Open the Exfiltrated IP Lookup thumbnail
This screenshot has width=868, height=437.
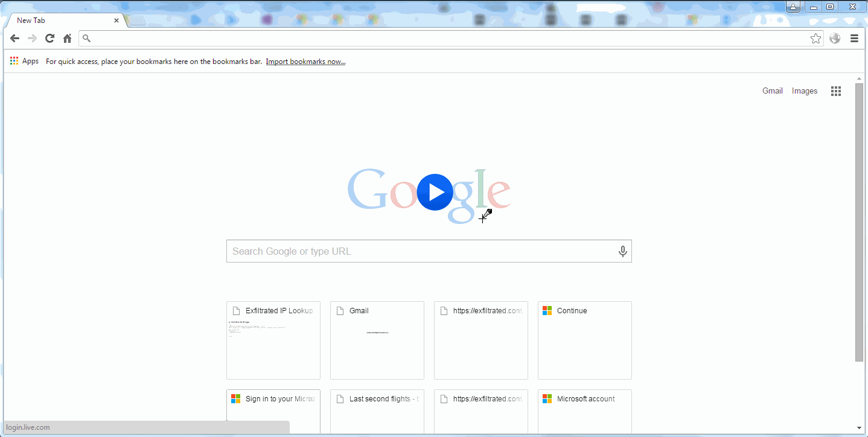click(x=273, y=340)
